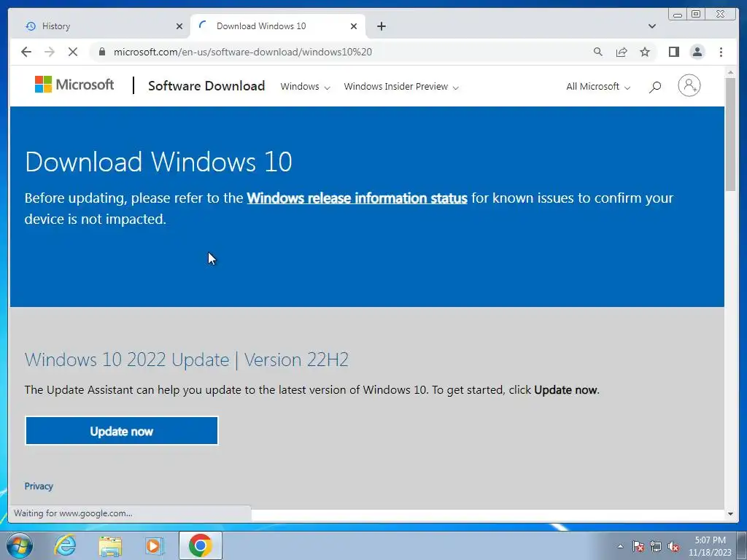The image size is (747, 560).
Task: Bookmark this tab with the star icon
Action: click(645, 52)
